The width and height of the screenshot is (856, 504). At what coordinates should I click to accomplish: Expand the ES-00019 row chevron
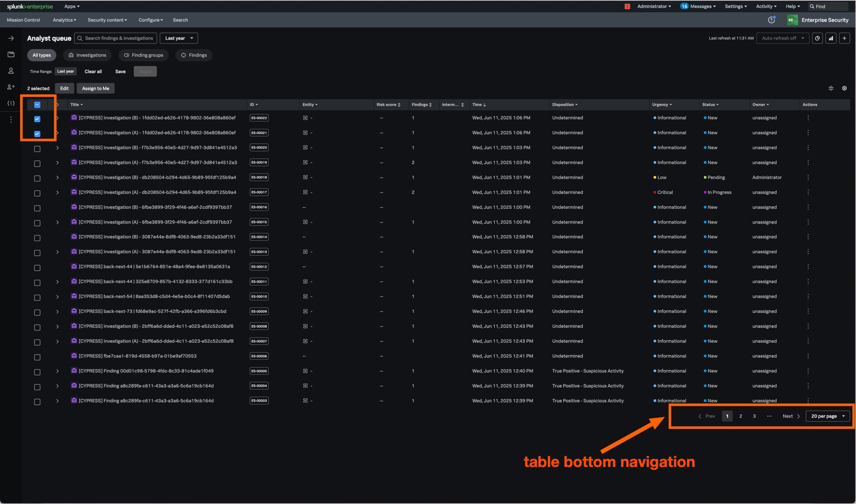(57, 163)
